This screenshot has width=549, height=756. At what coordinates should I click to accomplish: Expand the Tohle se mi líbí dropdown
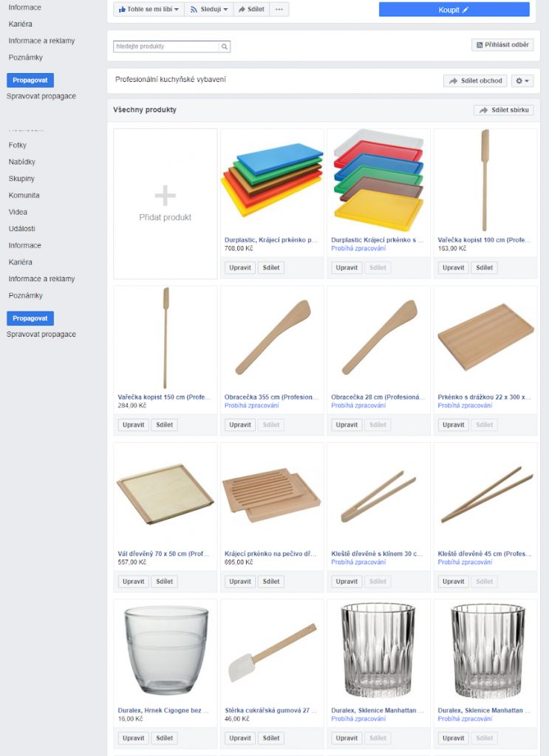[x=149, y=10]
